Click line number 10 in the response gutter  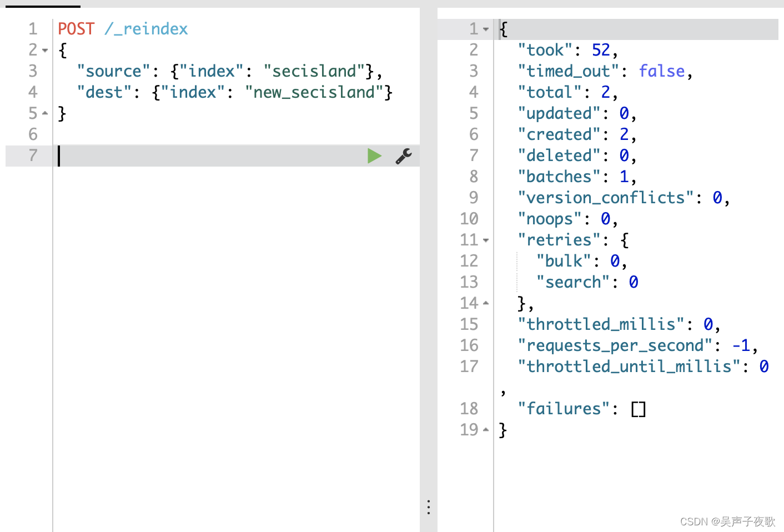click(469, 219)
